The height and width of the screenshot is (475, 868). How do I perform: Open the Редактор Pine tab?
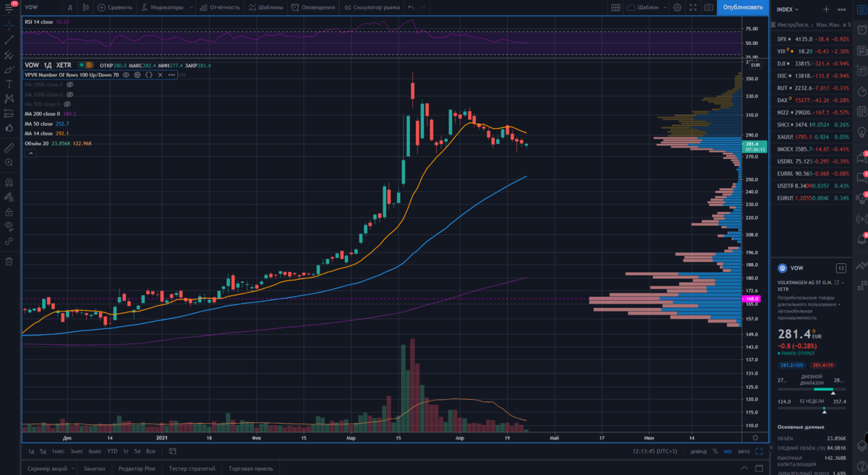pyautogui.click(x=137, y=468)
